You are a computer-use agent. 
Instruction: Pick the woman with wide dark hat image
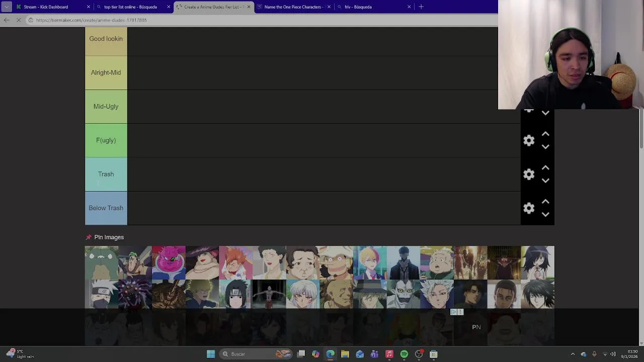[202, 262]
